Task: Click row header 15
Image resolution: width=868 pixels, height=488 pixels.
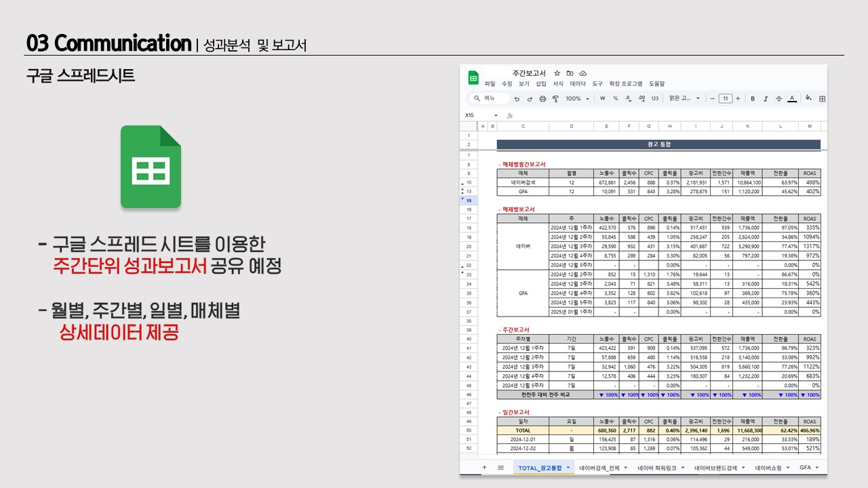Action: [x=469, y=201]
